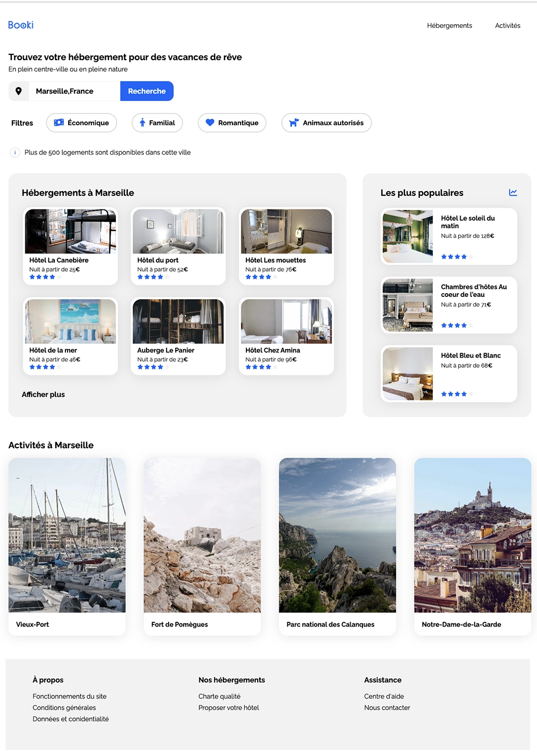Image resolution: width=537 pixels, height=756 pixels.
Task: Click the Proposer votre hôtel link
Action: click(x=228, y=708)
